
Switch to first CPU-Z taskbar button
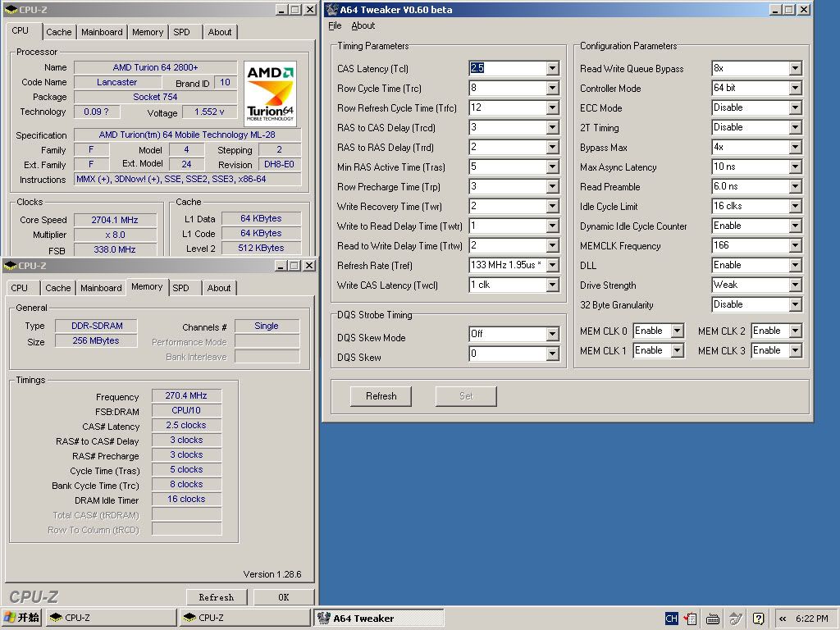(x=111, y=619)
